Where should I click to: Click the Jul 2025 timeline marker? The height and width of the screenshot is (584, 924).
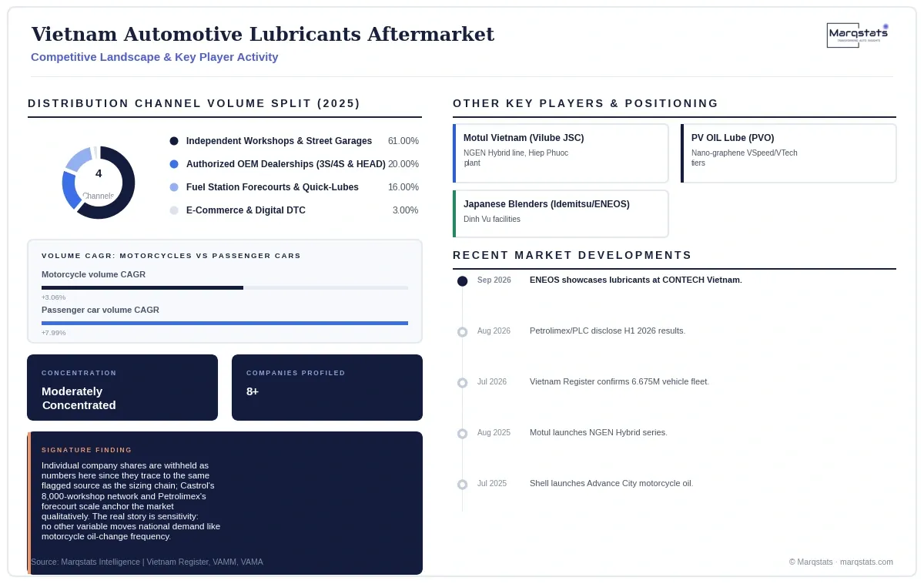[x=462, y=485]
